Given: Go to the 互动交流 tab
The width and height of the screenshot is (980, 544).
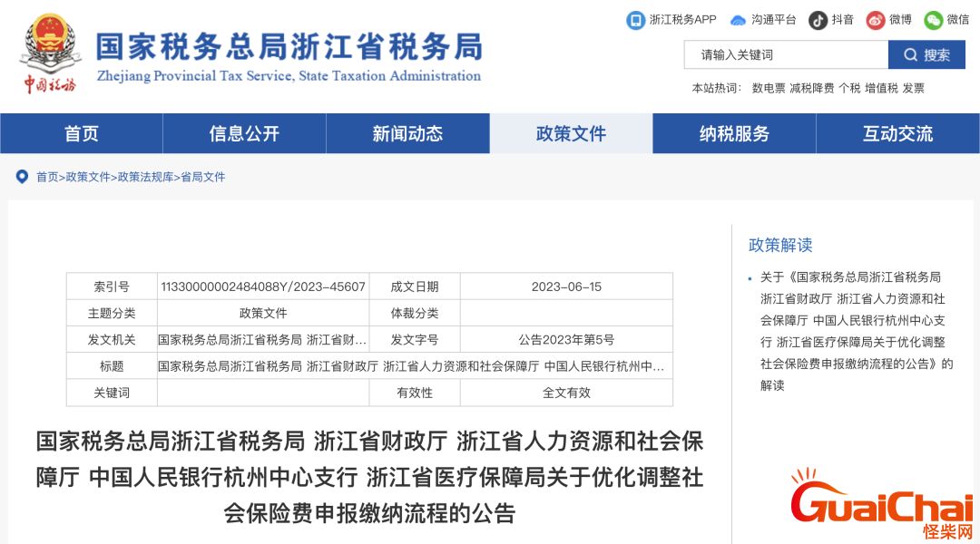Looking at the screenshot, I should pos(897,134).
